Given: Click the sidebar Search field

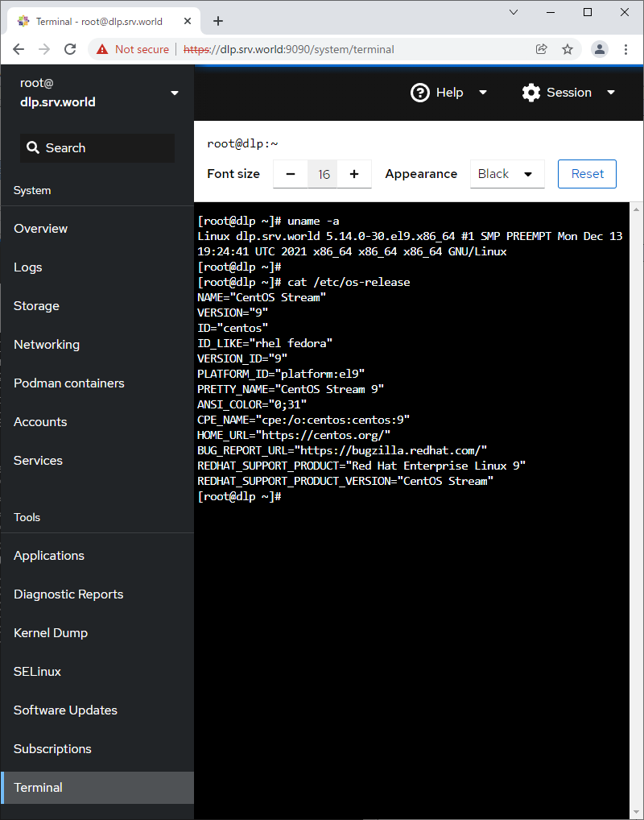Looking at the screenshot, I should (x=97, y=148).
